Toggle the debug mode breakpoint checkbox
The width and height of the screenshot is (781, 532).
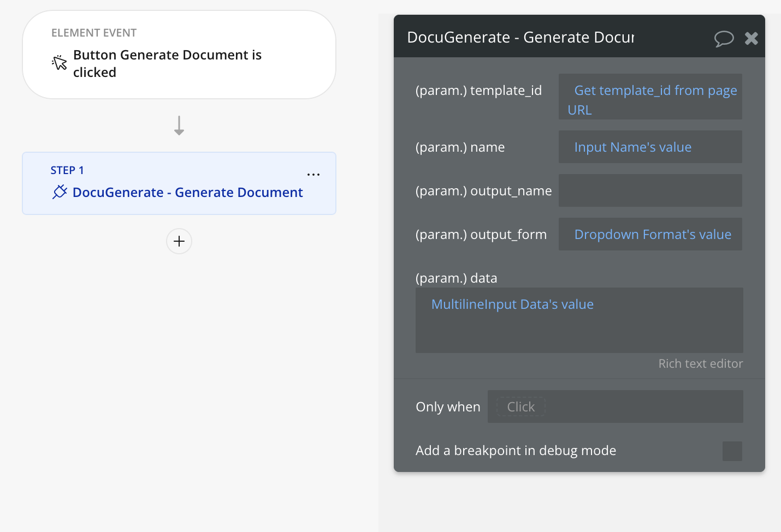click(732, 451)
